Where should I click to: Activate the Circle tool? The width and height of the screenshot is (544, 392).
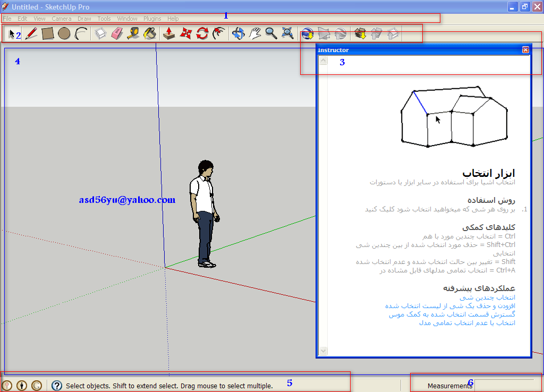tap(64, 33)
